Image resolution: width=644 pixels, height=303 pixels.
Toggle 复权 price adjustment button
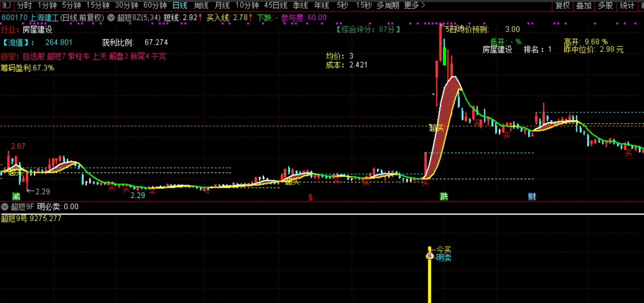(x=562, y=5)
